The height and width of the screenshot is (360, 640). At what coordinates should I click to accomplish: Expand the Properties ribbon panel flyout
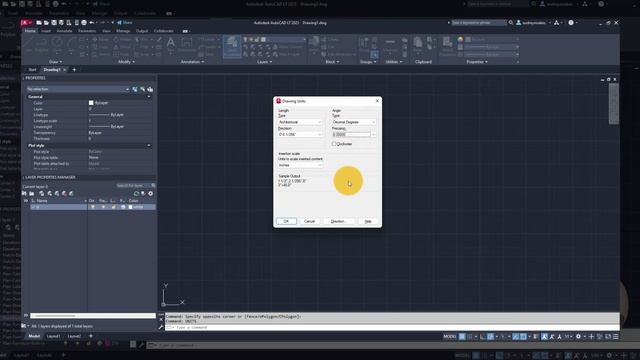pyautogui.click(x=477, y=62)
